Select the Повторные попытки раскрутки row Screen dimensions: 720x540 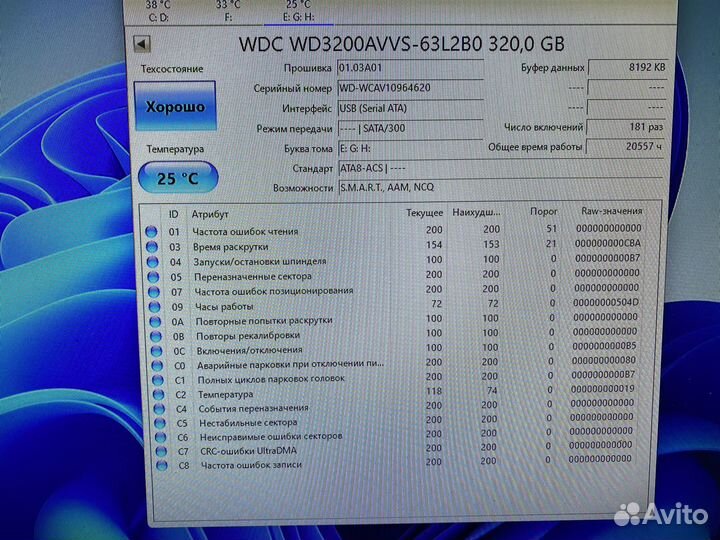pos(394,319)
